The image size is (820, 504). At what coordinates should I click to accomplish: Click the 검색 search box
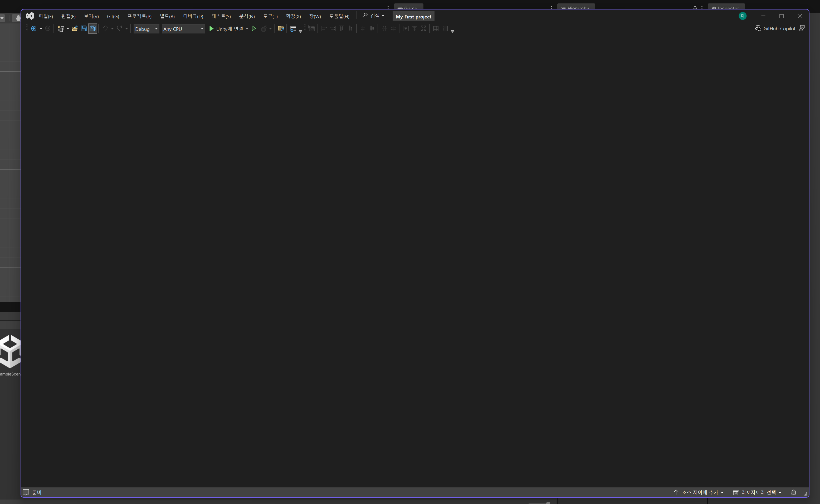[373, 16]
